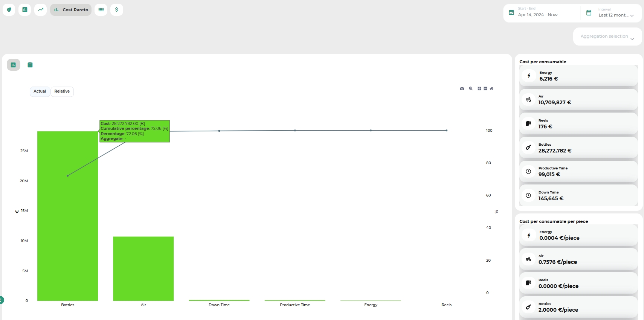Open the leaf sustainability view
Viewport: 644px width, 320px height.
[9, 10]
